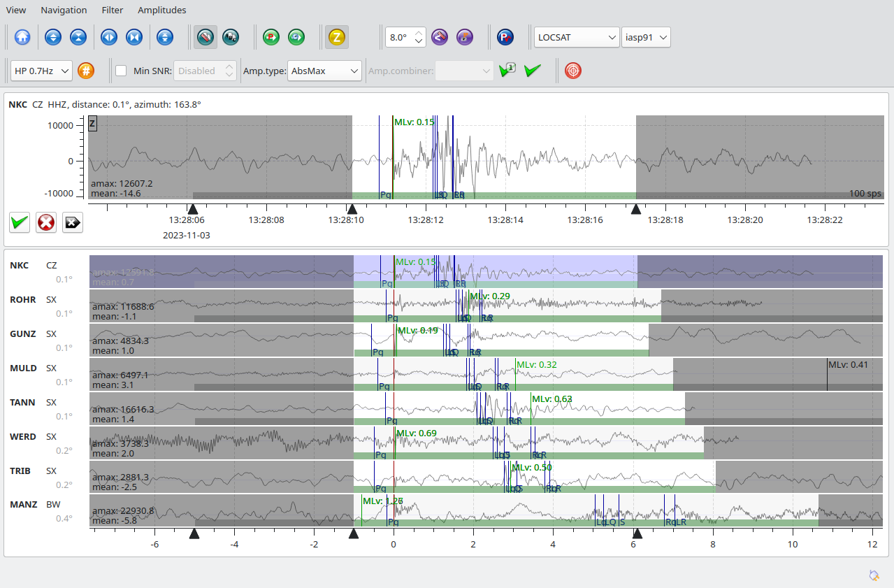Click the green origin time alignment icon
Screen dimensions: 894x588
296,37
